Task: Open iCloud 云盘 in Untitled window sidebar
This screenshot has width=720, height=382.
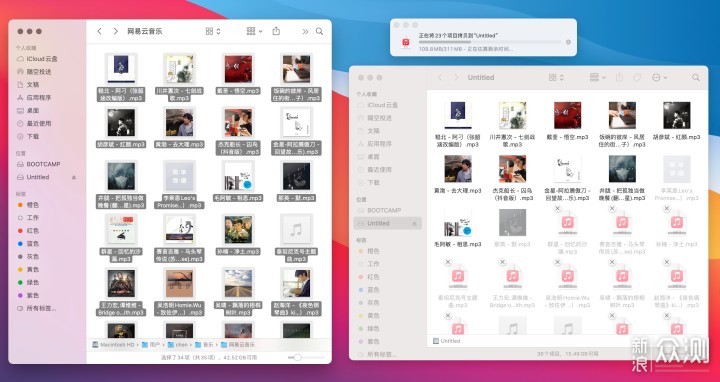Action: [377, 105]
